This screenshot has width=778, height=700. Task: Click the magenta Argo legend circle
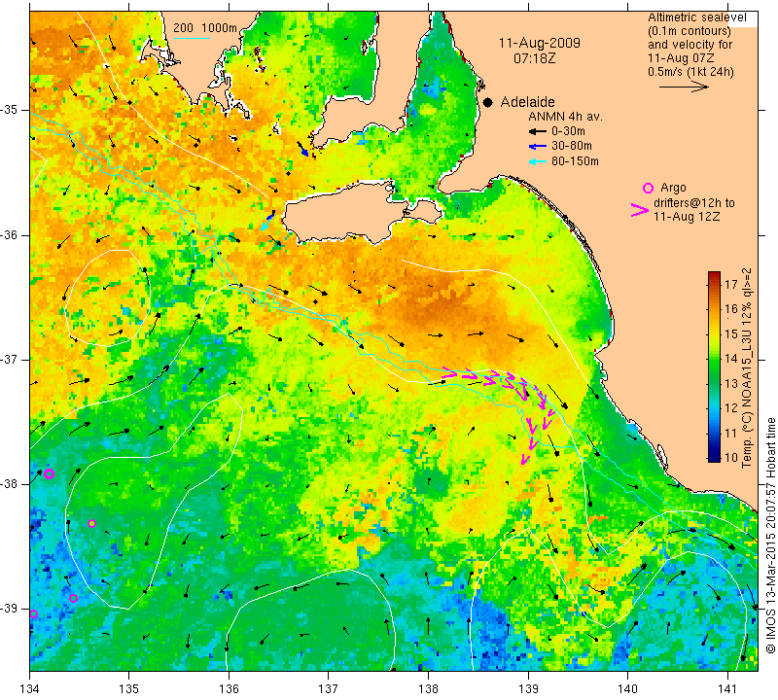pos(648,188)
